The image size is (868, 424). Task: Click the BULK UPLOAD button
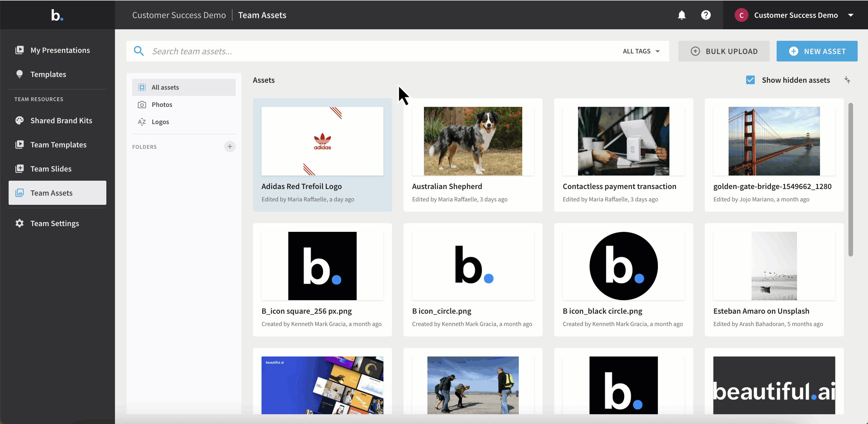tap(724, 51)
